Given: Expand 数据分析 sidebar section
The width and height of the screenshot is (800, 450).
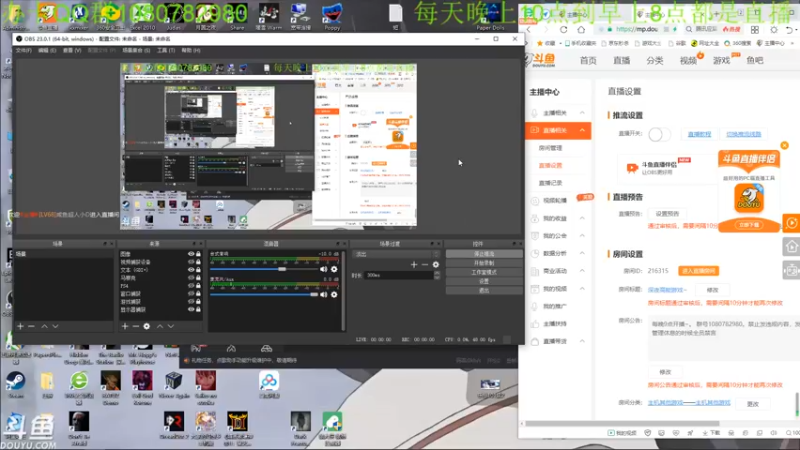Looking at the screenshot, I should click(582, 253).
